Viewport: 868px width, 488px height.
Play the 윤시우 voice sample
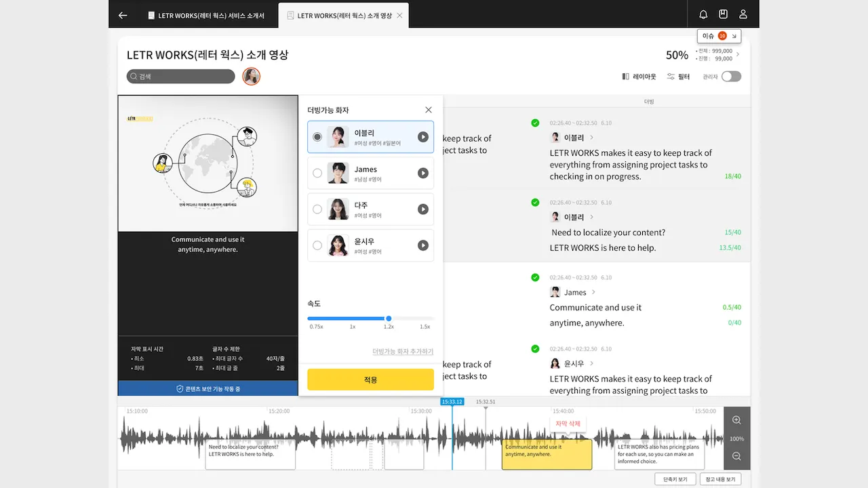(x=423, y=245)
